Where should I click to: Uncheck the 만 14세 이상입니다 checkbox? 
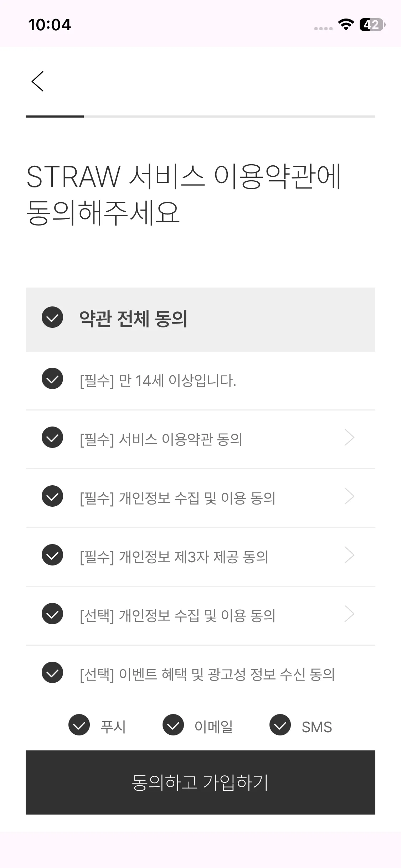(52, 378)
